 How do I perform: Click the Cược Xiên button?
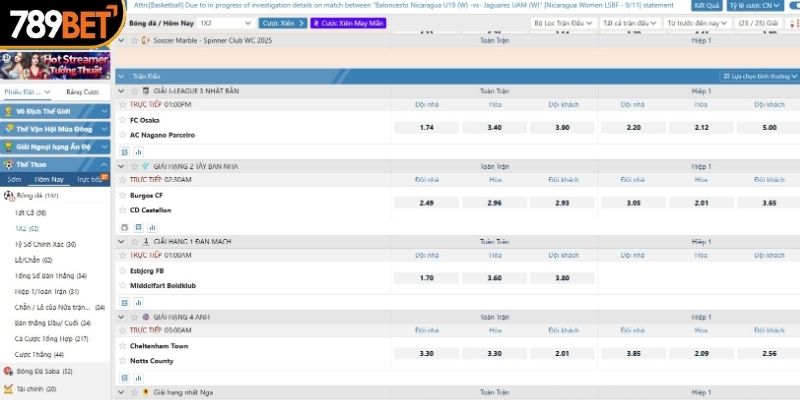(x=283, y=22)
